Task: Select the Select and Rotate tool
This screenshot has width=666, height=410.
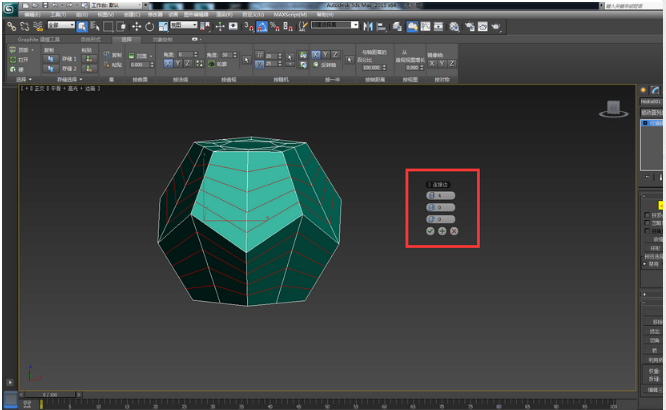Action: 150,27
